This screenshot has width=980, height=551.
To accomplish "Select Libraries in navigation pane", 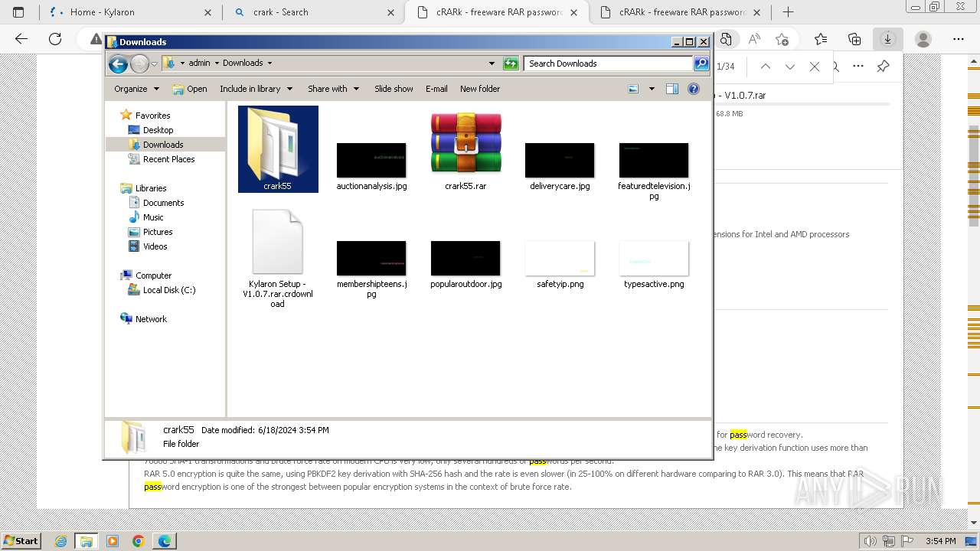I will [151, 188].
